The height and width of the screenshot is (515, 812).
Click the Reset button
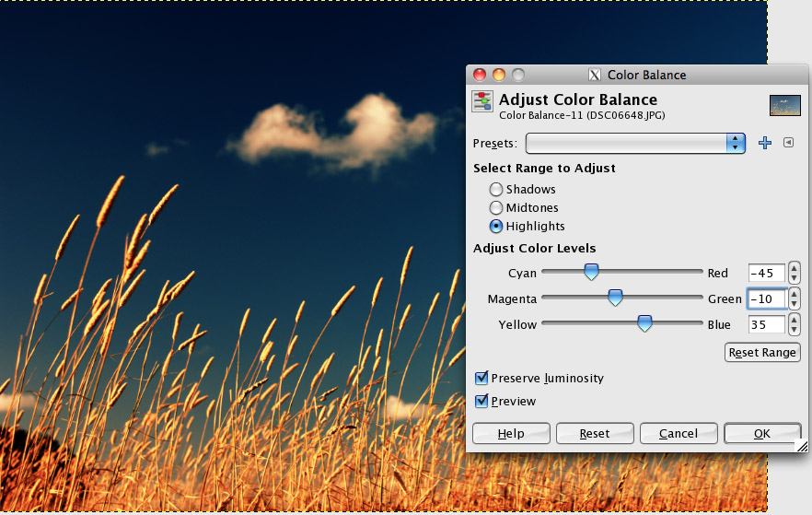595,433
